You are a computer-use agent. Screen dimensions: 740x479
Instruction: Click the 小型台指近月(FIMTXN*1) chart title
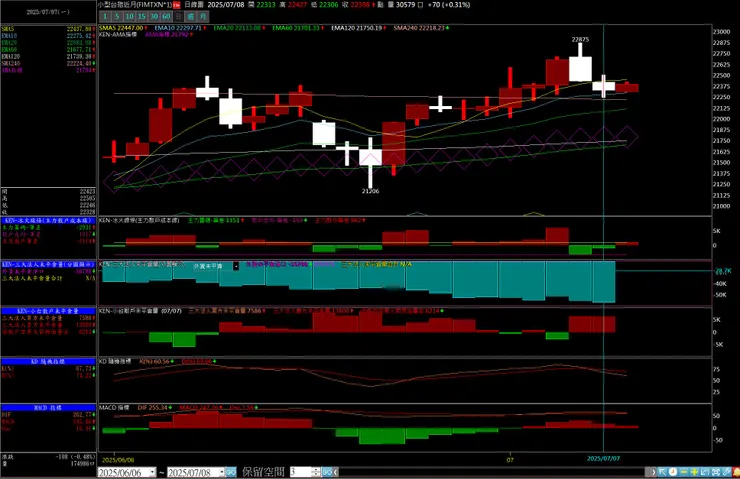tap(135, 5)
